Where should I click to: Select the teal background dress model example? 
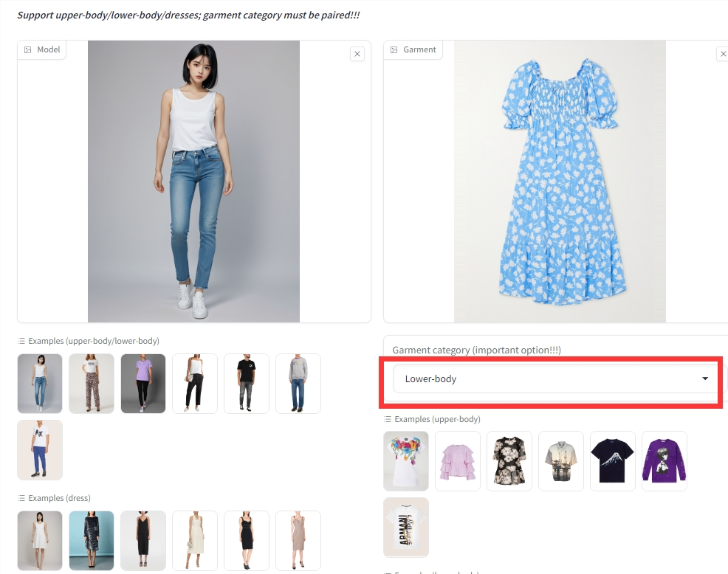coord(92,541)
